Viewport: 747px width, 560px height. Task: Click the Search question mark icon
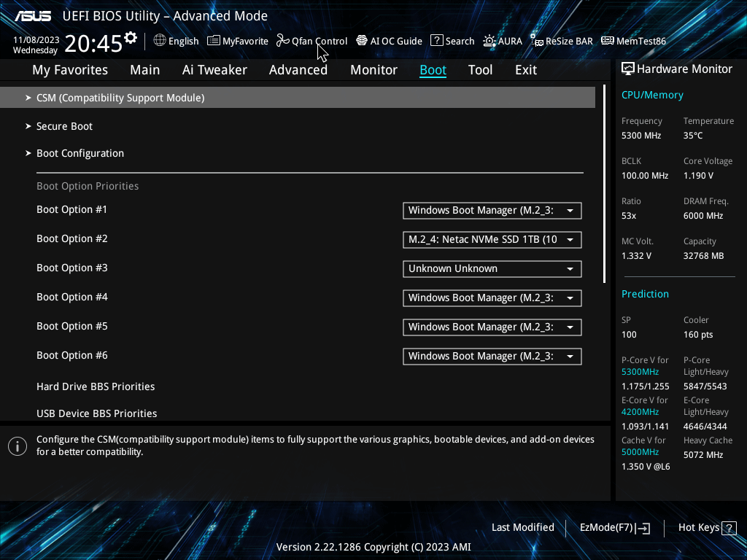(436, 41)
